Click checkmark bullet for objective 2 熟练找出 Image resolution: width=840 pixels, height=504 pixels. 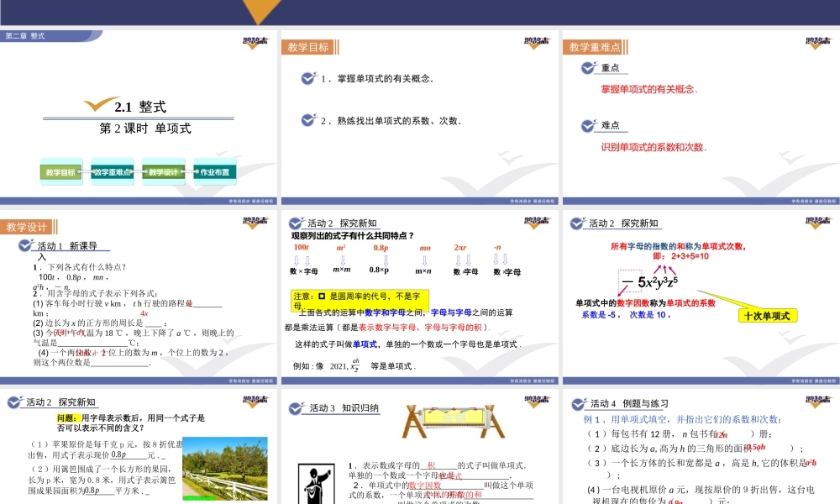click(x=308, y=120)
